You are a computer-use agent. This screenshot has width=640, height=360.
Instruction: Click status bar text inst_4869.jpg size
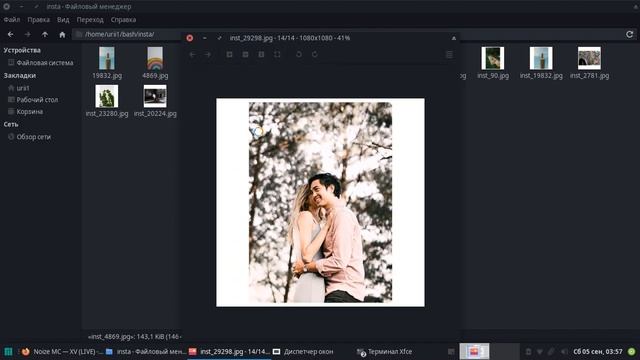point(135,337)
